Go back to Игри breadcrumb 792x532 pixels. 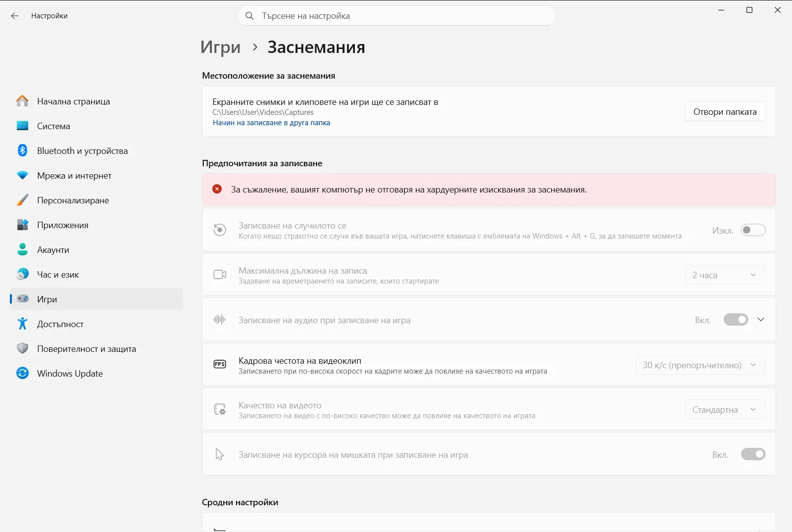coord(220,47)
